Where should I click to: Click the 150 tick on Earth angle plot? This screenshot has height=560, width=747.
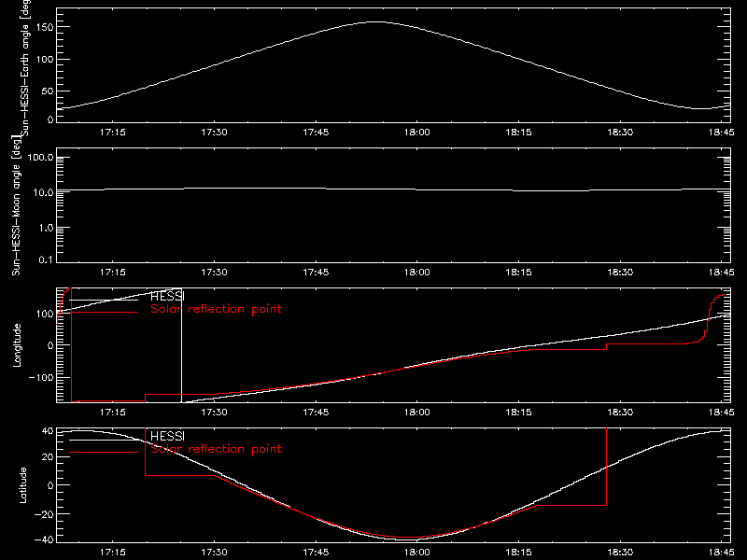(44, 27)
